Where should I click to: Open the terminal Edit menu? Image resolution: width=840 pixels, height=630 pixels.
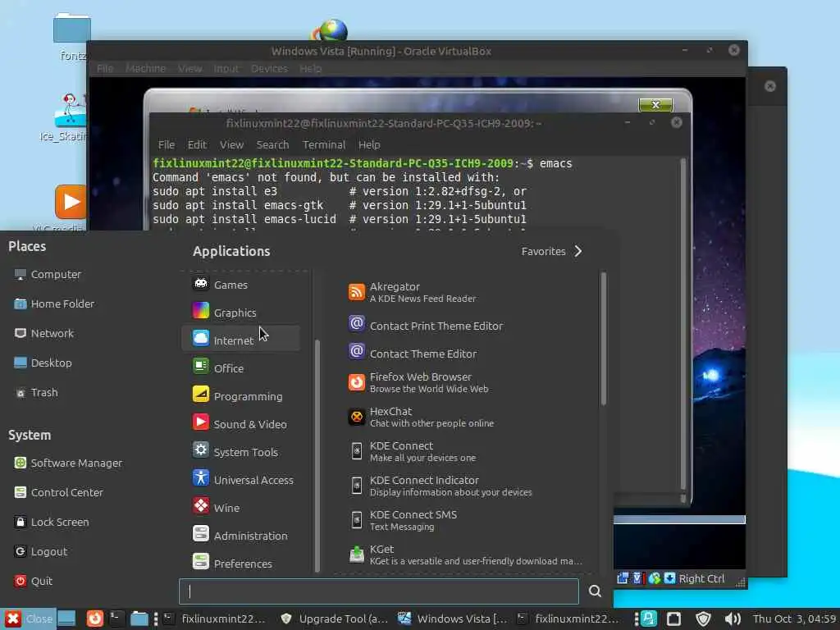click(x=197, y=144)
